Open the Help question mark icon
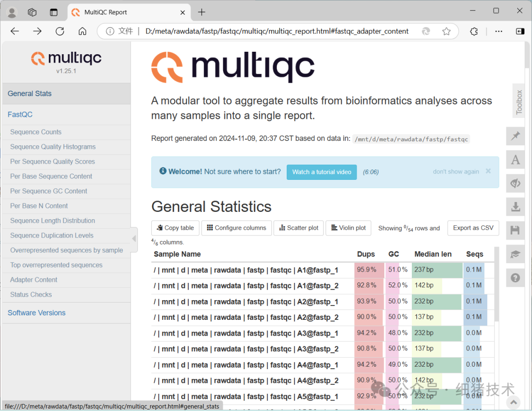 point(515,277)
